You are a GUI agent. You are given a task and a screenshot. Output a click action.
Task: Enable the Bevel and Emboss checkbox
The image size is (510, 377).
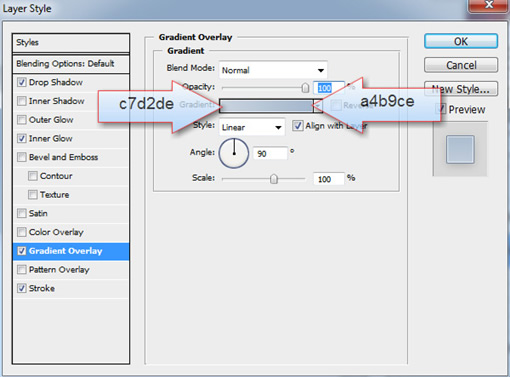pos(22,157)
